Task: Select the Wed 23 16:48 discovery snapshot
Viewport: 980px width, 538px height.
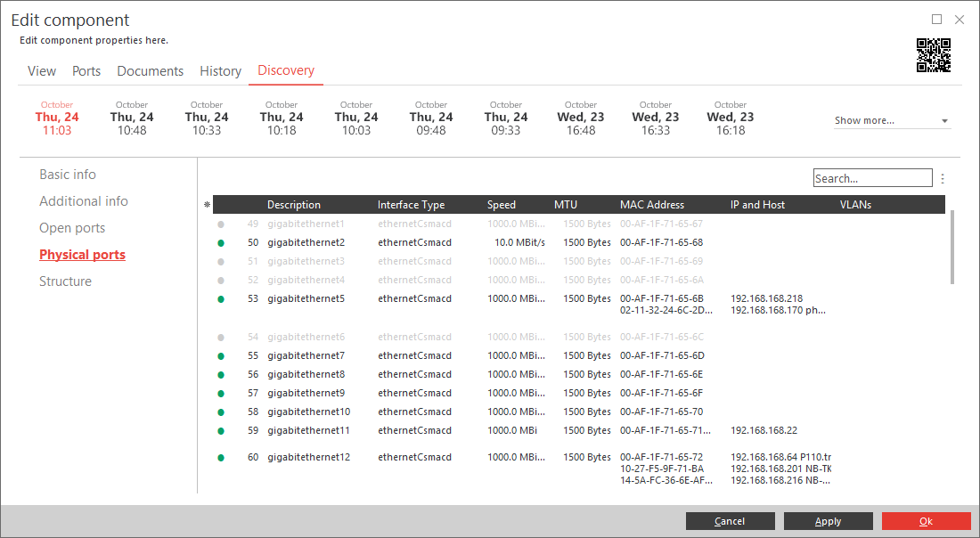Action: (x=581, y=118)
